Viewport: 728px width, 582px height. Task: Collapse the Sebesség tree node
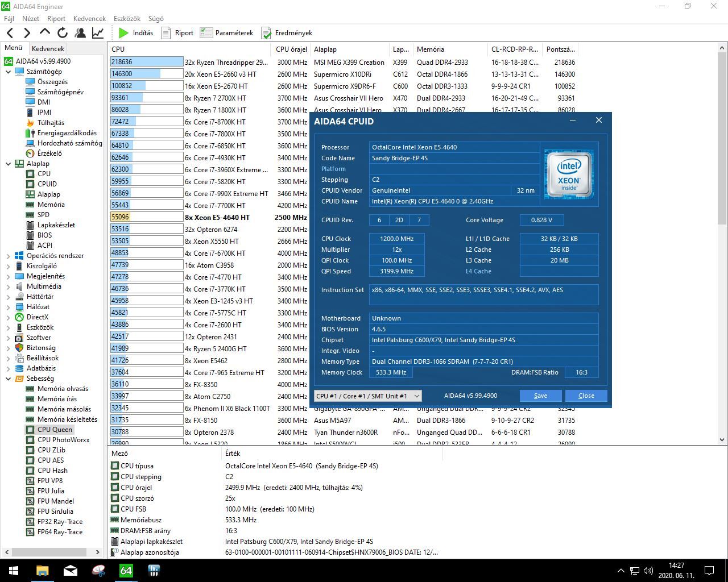pyautogui.click(x=8, y=379)
